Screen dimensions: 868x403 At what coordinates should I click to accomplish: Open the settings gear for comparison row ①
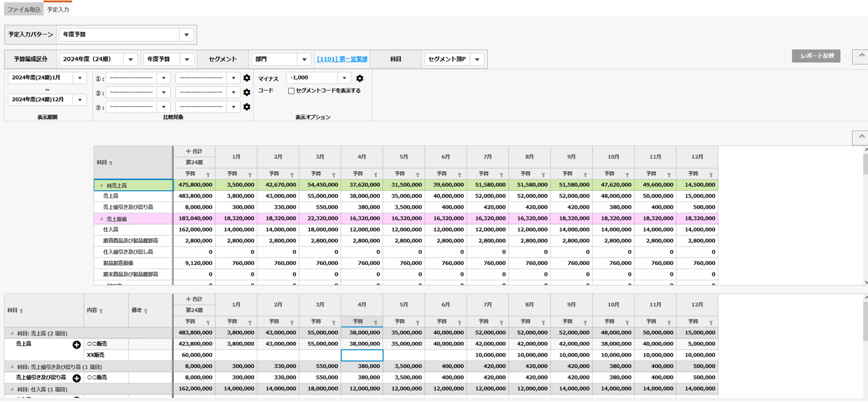(x=247, y=78)
